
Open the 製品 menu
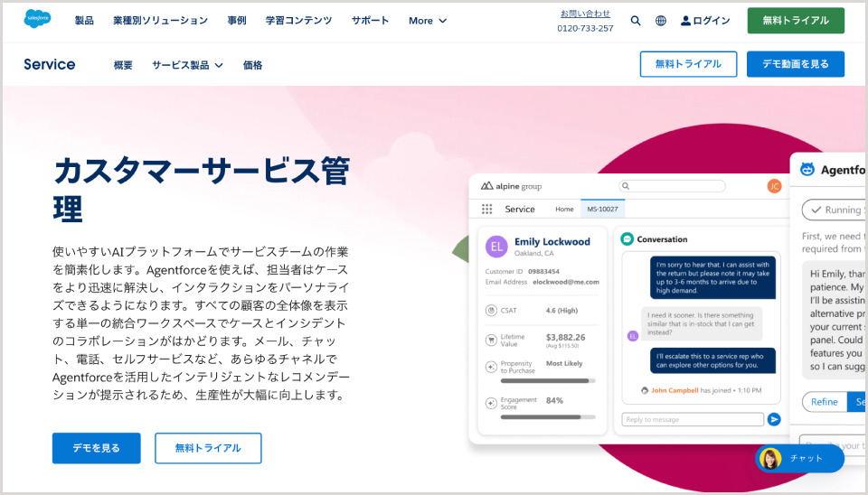84,21
